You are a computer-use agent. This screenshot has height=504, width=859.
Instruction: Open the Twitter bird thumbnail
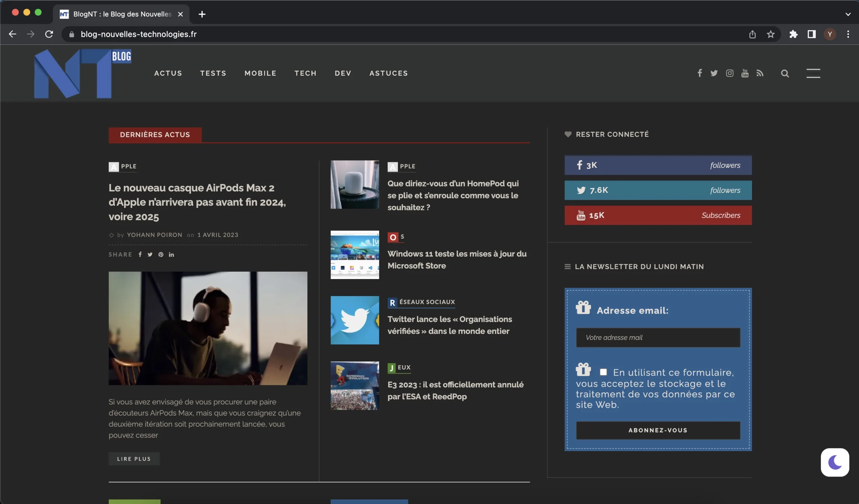click(x=355, y=320)
